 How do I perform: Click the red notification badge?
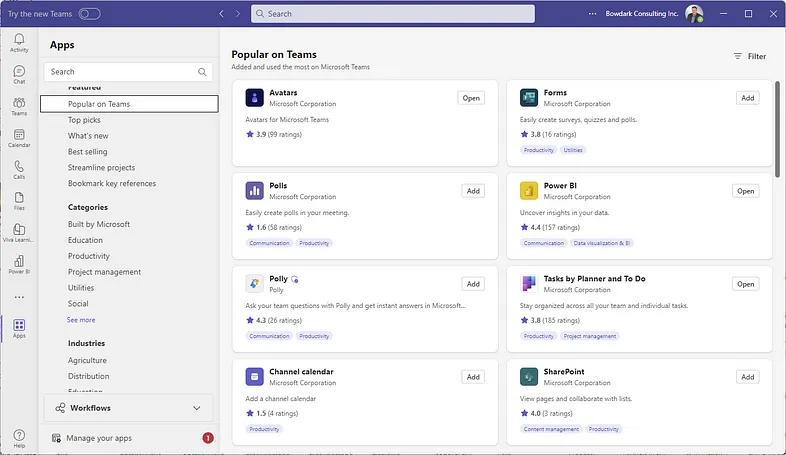[208, 438]
